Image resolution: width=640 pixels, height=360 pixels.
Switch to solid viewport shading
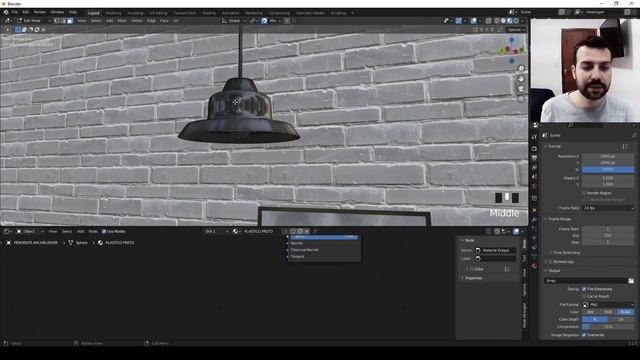coord(503,20)
